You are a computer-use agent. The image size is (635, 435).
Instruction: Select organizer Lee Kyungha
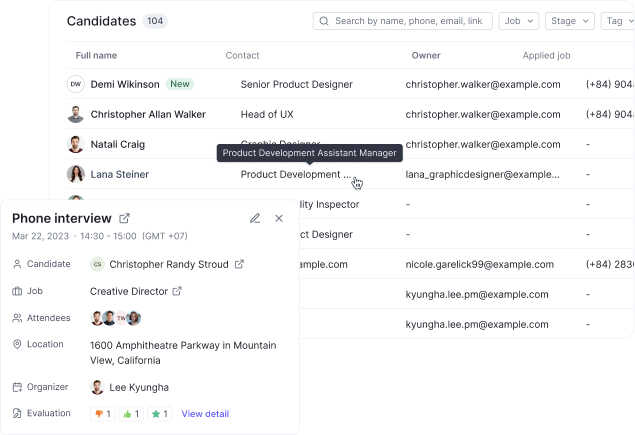click(137, 387)
